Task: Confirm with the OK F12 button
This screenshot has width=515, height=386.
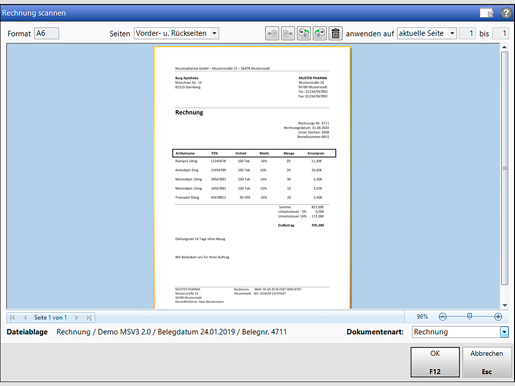Action: [435, 362]
